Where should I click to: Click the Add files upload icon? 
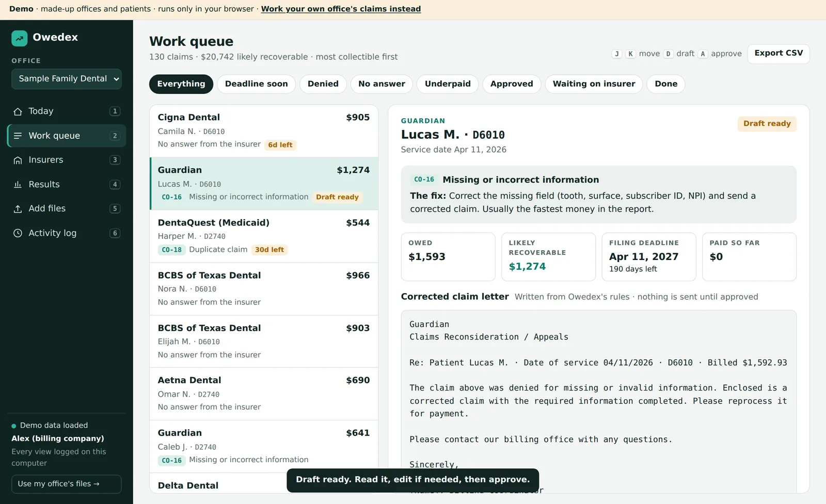pyautogui.click(x=18, y=208)
